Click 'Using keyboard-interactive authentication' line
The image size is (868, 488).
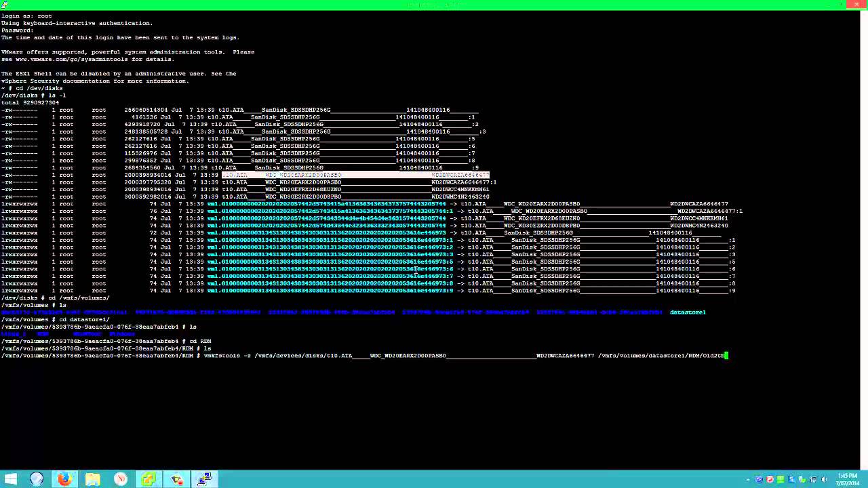coord(77,23)
